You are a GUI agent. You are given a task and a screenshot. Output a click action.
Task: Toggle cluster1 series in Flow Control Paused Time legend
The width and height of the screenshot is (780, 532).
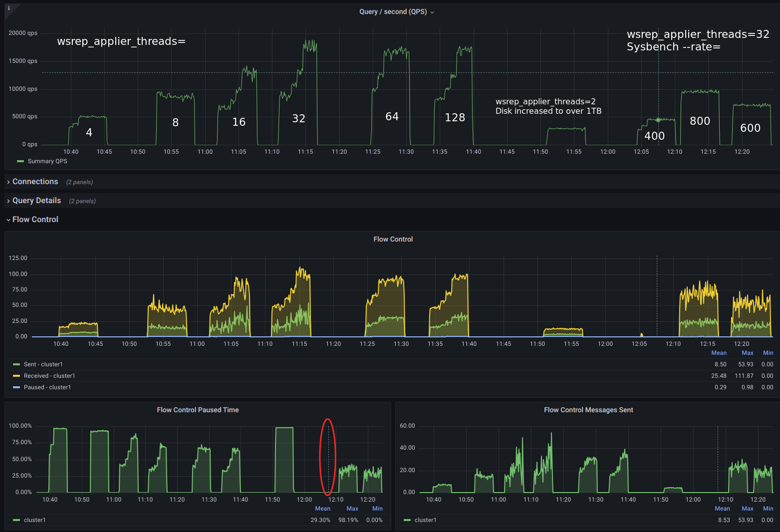point(34,520)
